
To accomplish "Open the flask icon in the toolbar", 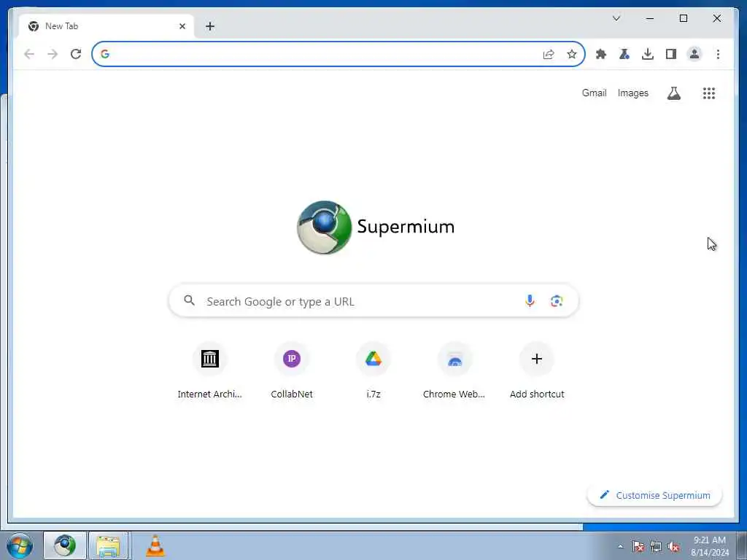I will coord(624,54).
